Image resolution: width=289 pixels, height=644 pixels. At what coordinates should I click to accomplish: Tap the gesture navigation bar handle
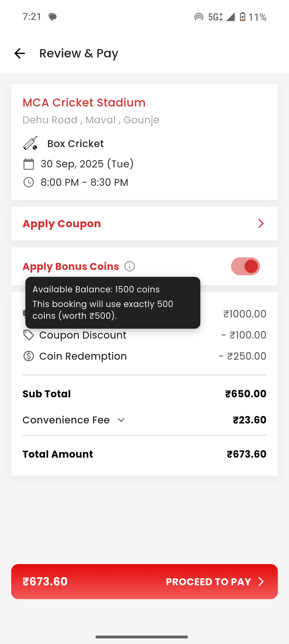(142, 637)
